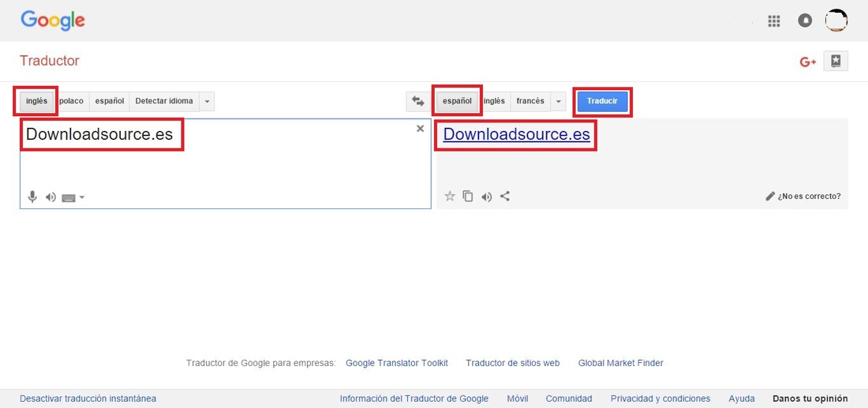
Task: Open Google Translator Toolkit link
Action: (x=397, y=363)
